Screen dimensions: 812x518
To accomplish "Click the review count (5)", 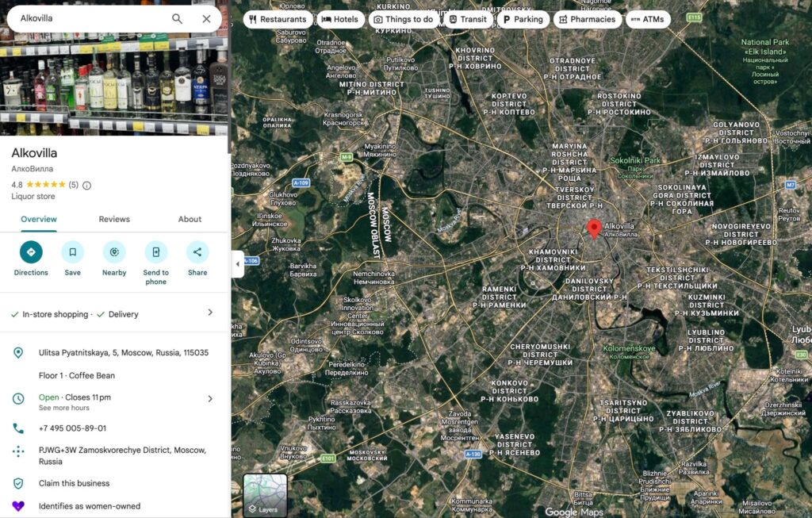I will (74, 185).
